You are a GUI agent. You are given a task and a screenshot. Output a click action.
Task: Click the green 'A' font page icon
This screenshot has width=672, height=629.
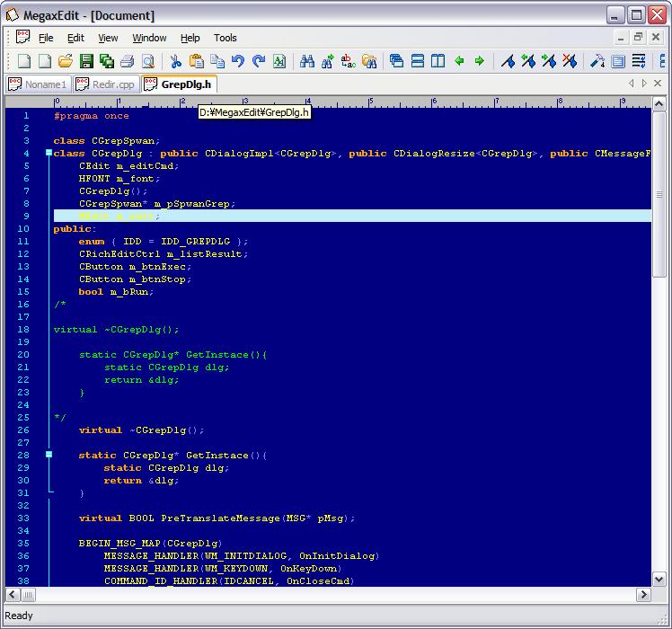pyautogui.click(x=279, y=61)
